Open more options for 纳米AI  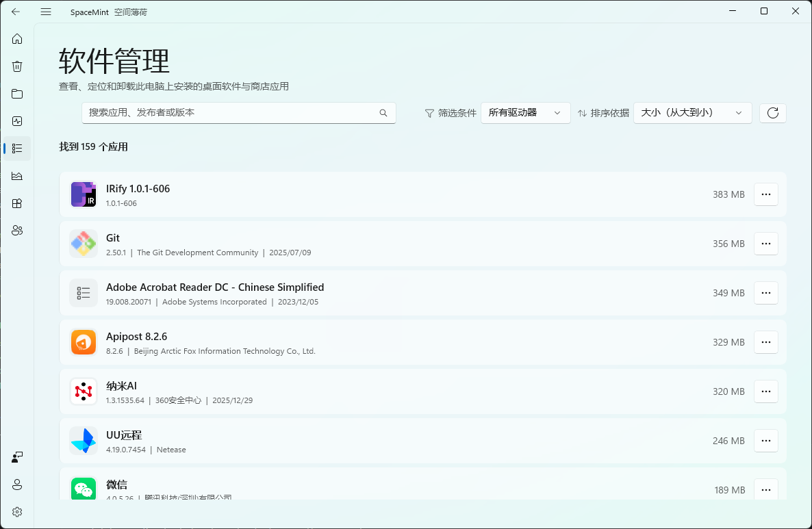766,391
